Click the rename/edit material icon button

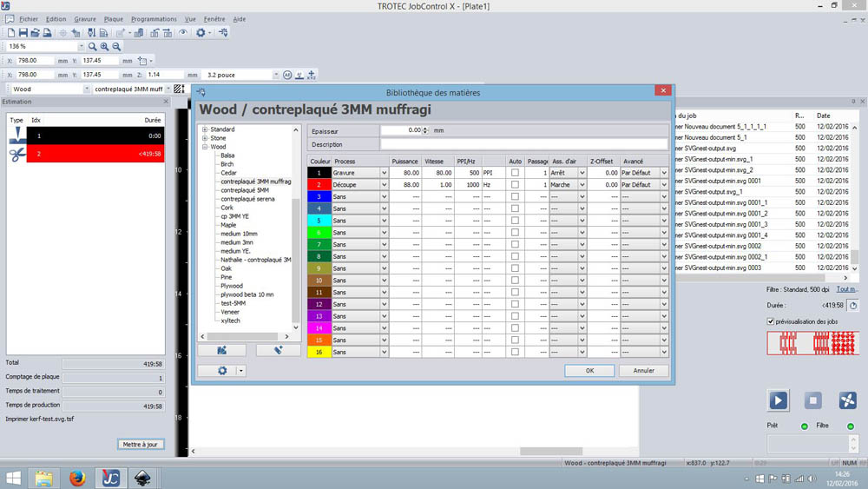(x=279, y=350)
